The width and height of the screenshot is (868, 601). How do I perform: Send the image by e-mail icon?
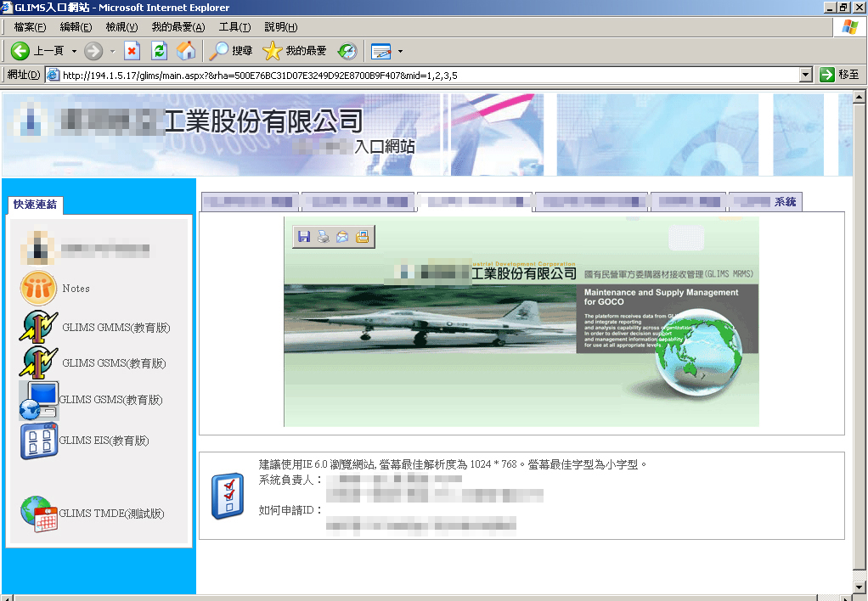[342, 238]
